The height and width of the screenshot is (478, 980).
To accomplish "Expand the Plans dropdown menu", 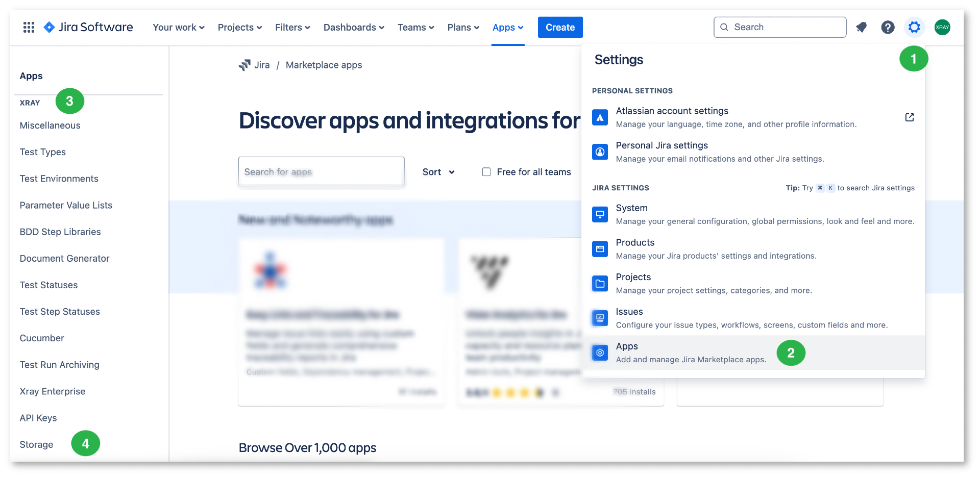I will pos(463,28).
